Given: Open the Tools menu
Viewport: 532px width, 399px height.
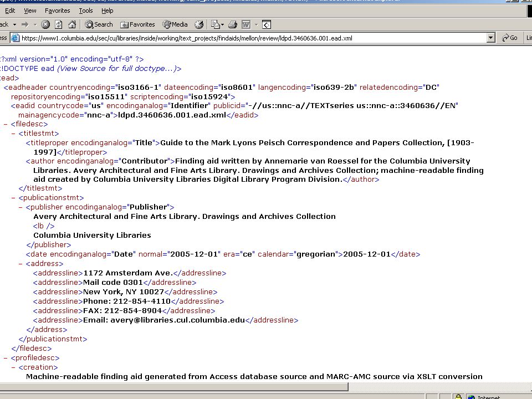Looking at the screenshot, I should point(86,11).
